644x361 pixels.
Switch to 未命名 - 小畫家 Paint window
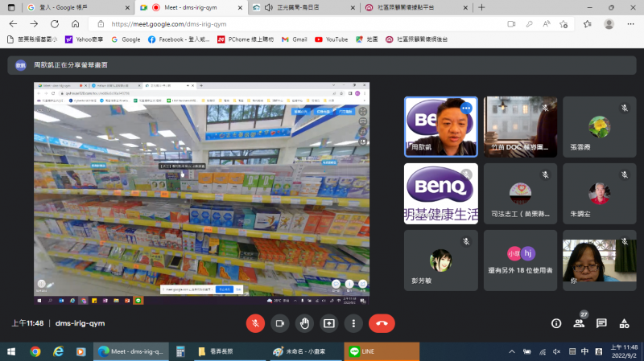[x=306, y=351]
